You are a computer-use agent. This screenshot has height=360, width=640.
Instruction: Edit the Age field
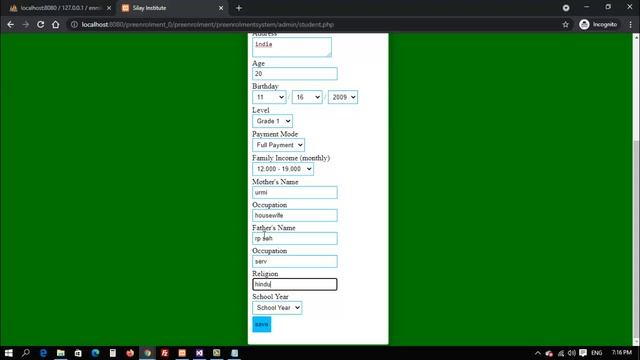pos(295,73)
